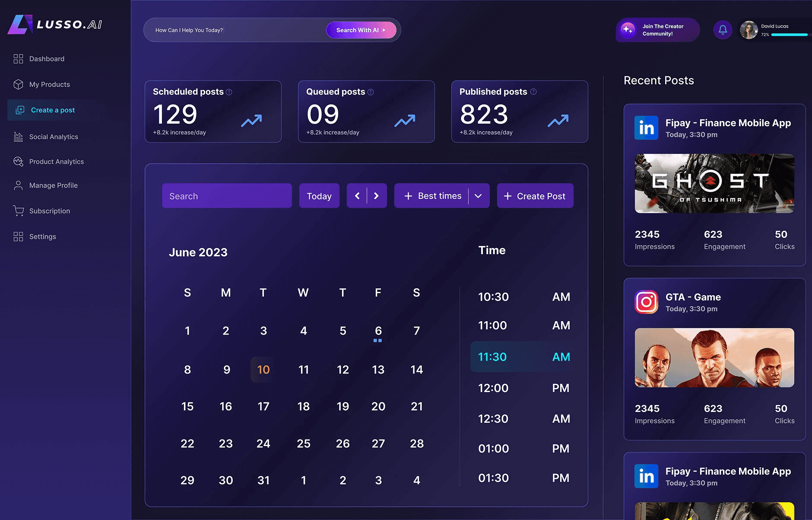Click the June 2023 month label
This screenshot has width=812, height=520.
(x=198, y=252)
